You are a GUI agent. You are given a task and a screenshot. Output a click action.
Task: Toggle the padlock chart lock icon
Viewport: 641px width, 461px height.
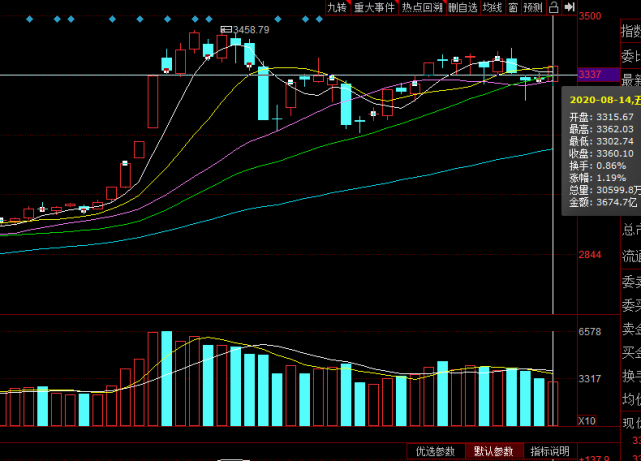(554, 7)
